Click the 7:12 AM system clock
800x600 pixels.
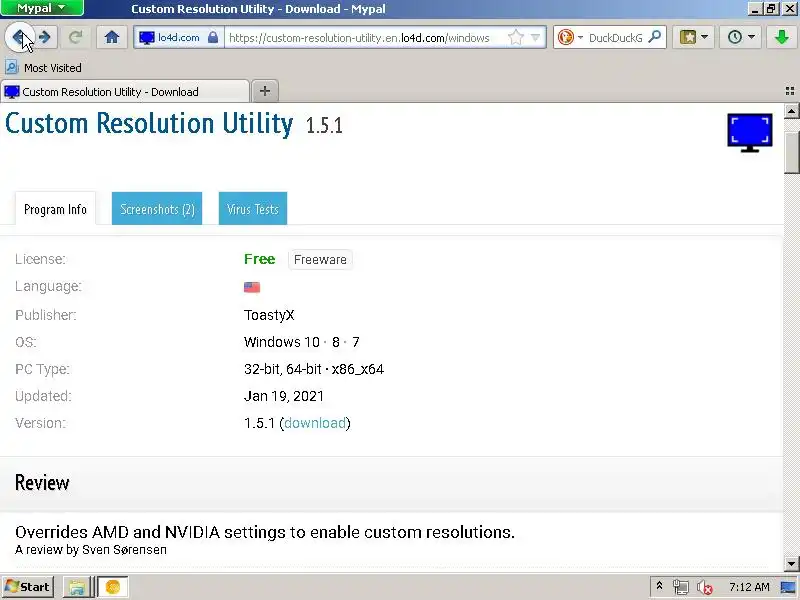[x=749, y=587]
